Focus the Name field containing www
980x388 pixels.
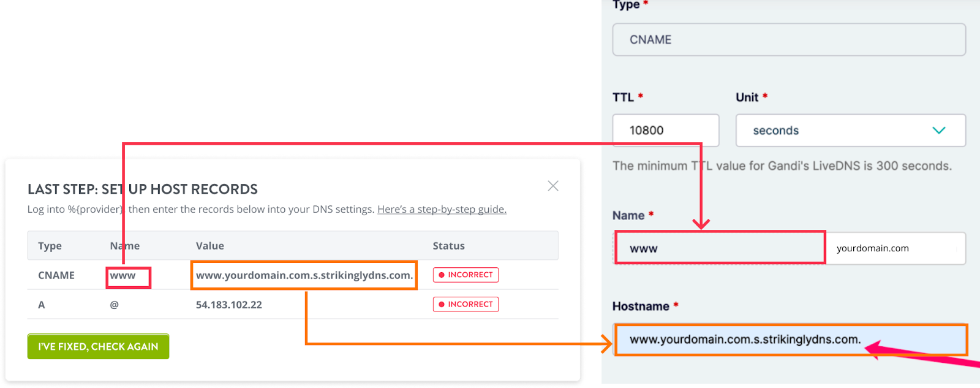click(x=720, y=248)
